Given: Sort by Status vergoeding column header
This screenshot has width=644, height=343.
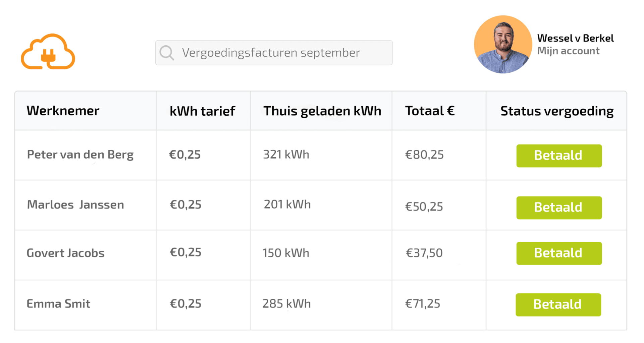Looking at the screenshot, I should 557,111.
